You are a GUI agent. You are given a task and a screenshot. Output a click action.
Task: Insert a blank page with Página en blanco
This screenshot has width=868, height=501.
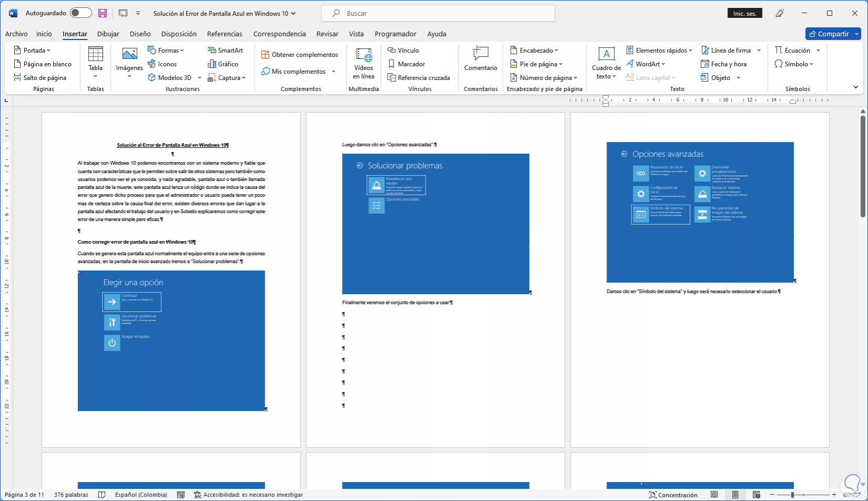pyautogui.click(x=43, y=64)
